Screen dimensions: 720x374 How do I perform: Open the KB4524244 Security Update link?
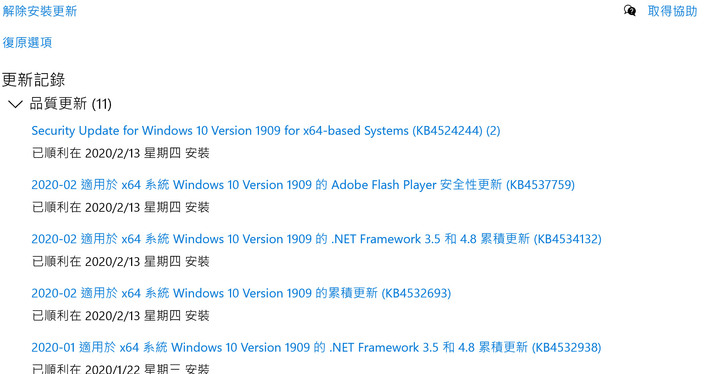265,131
